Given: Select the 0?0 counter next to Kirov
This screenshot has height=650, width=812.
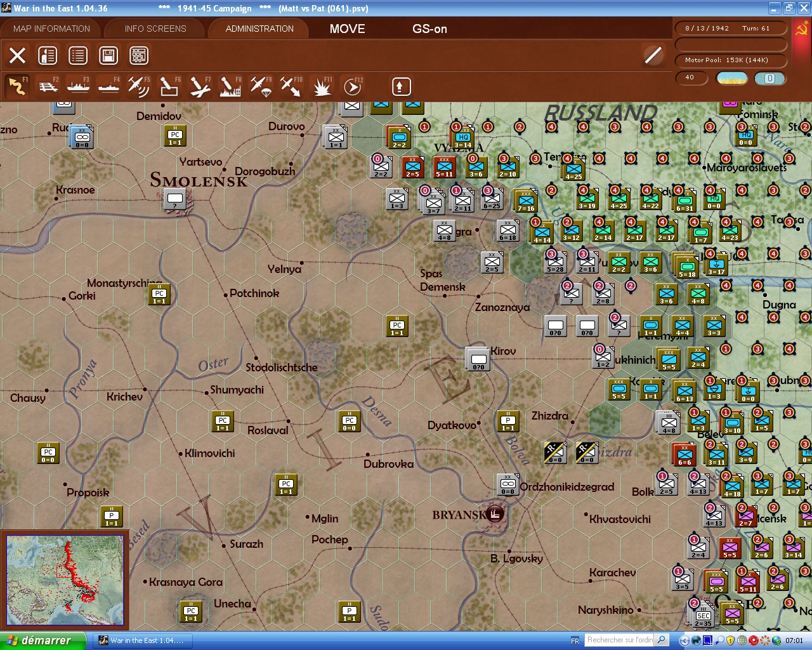Looking at the screenshot, I should tap(478, 359).
